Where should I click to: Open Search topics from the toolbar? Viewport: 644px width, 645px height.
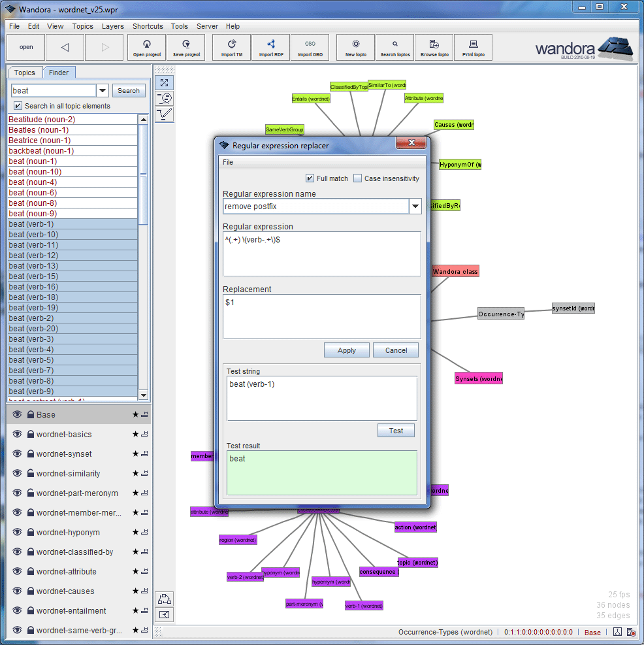point(394,47)
